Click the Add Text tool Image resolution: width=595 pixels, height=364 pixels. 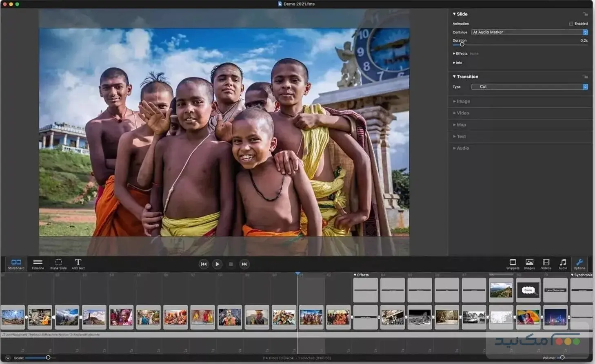pyautogui.click(x=78, y=264)
